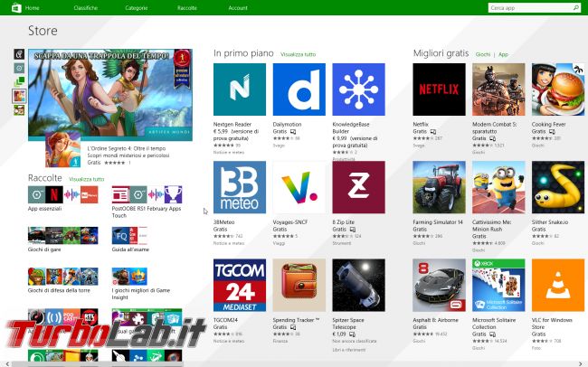
Task: Open the Microsoft Solitaire Collection tile
Action: (498, 285)
